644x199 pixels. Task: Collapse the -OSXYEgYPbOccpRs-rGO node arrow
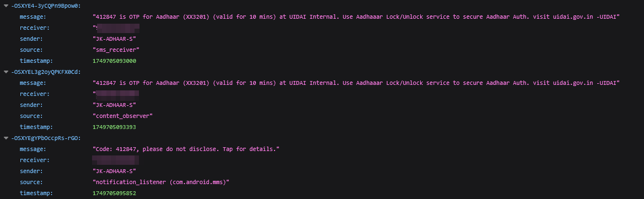click(x=6, y=138)
